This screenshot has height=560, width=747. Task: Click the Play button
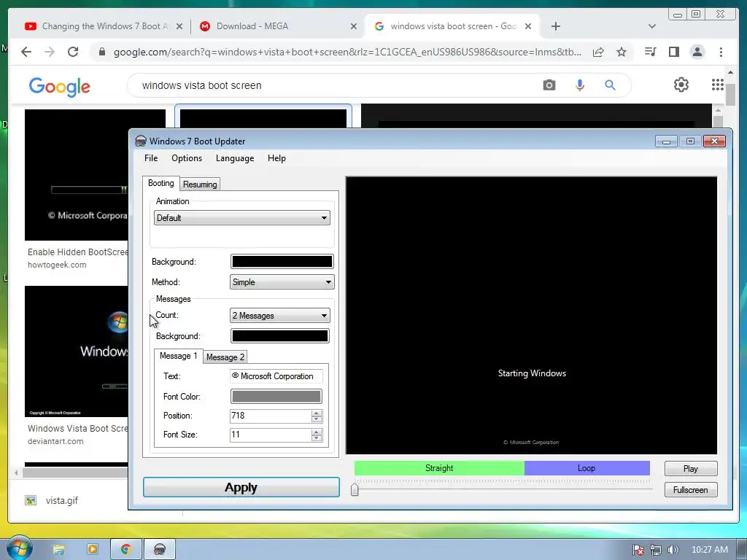pyautogui.click(x=691, y=469)
